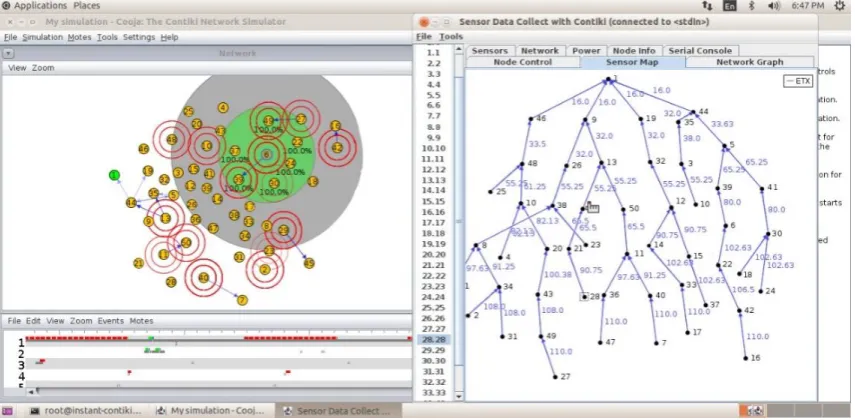This screenshot has height=420, width=855.
Task: Click the ETX legend box
Action: [x=798, y=81]
